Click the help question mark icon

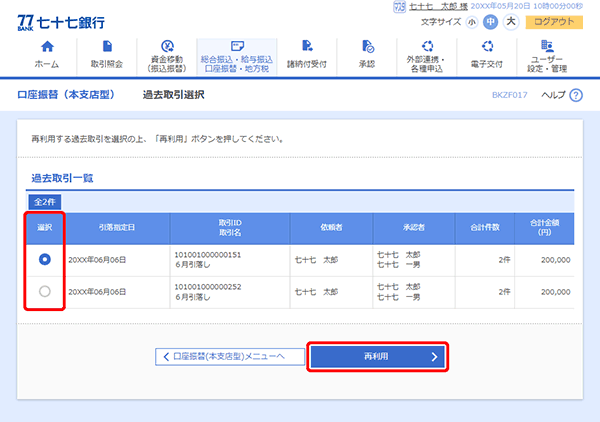click(x=576, y=95)
